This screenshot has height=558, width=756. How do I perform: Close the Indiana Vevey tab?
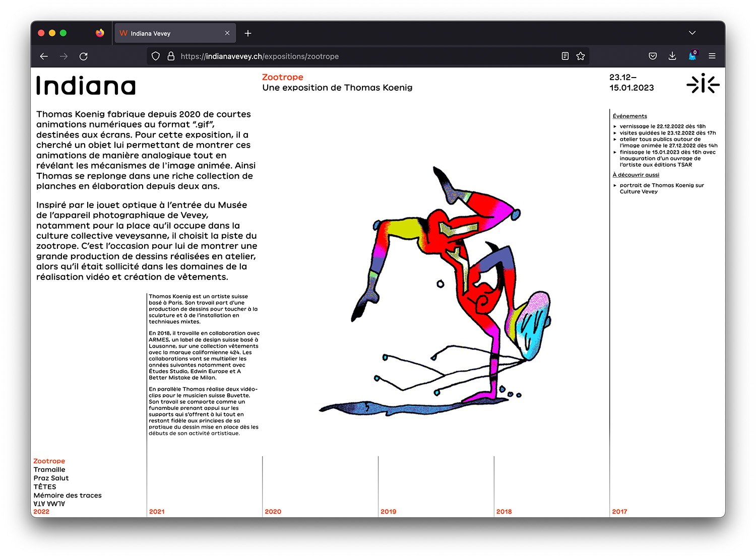(227, 33)
